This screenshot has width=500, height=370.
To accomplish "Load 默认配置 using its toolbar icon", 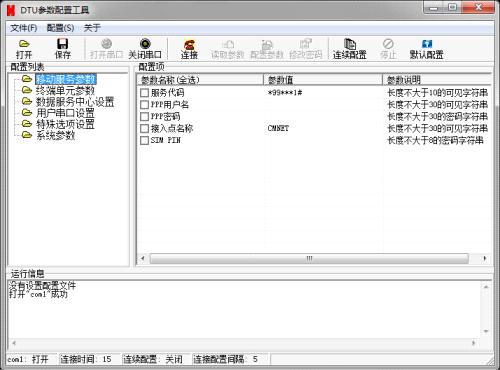I will [x=427, y=48].
